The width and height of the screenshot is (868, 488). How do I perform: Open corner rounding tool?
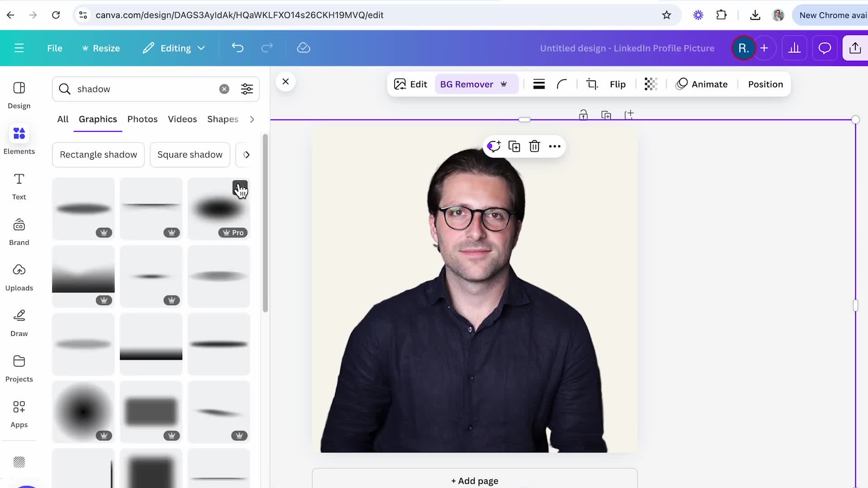[x=562, y=84]
